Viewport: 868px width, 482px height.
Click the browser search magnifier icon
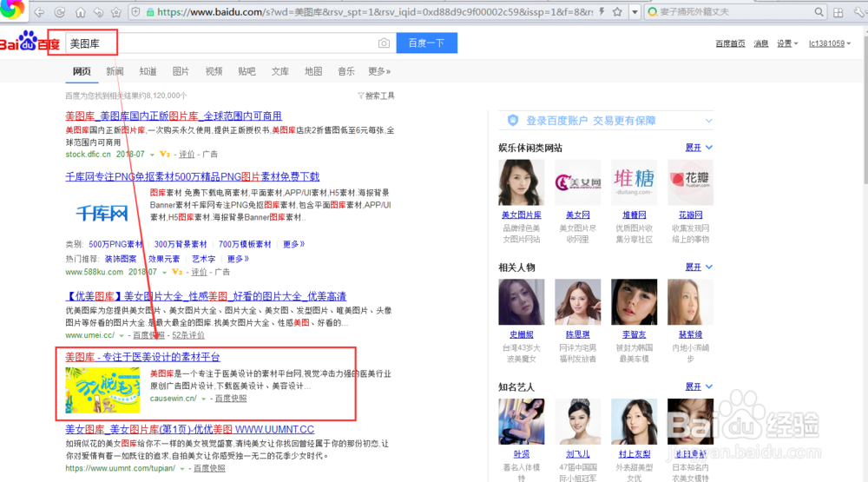point(819,11)
